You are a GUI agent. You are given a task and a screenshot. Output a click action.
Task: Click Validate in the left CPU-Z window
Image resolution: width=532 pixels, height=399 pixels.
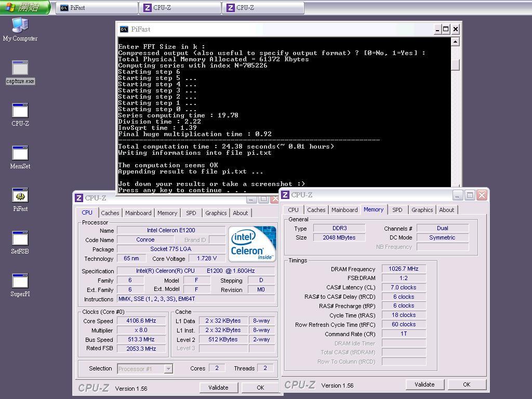219,388
